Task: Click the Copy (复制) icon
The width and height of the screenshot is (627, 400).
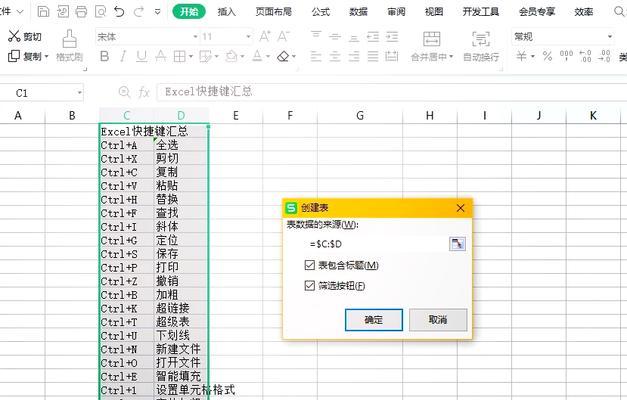Action: point(14,56)
